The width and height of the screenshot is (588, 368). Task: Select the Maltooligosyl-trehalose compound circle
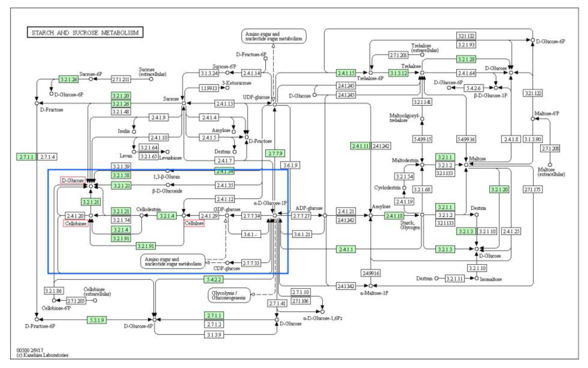pyautogui.click(x=422, y=119)
